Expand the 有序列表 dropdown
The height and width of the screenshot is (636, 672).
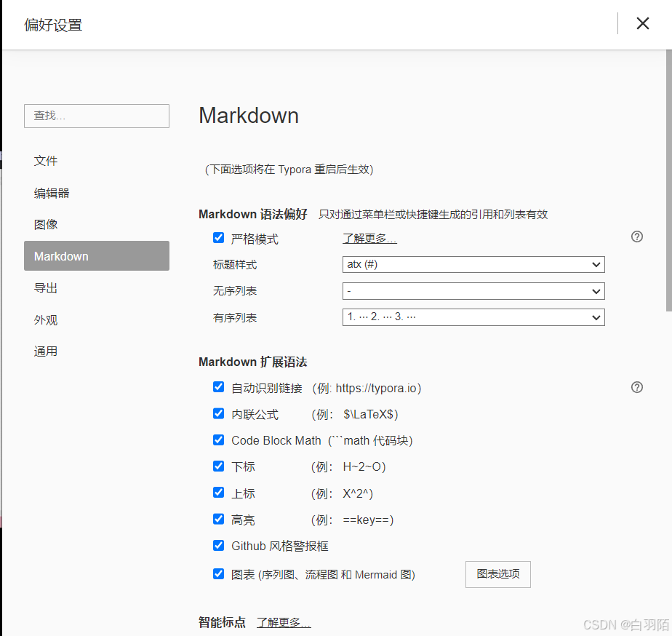tap(473, 317)
